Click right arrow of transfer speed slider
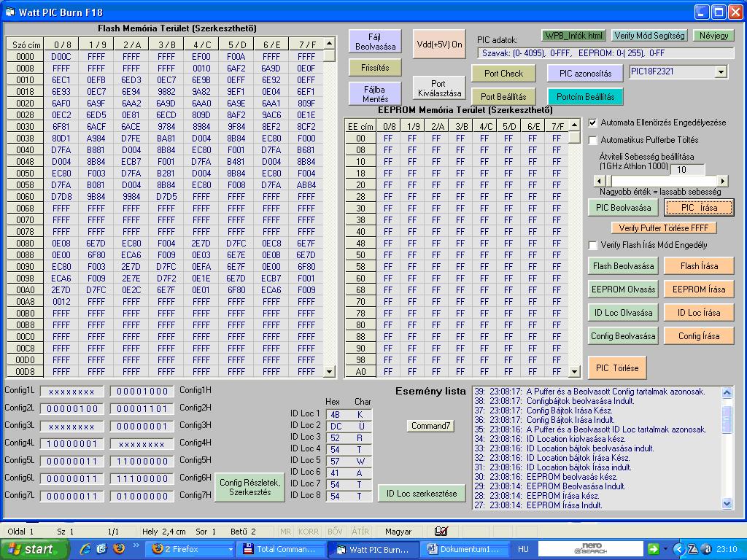The height and width of the screenshot is (560, 747). [x=723, y=181]
